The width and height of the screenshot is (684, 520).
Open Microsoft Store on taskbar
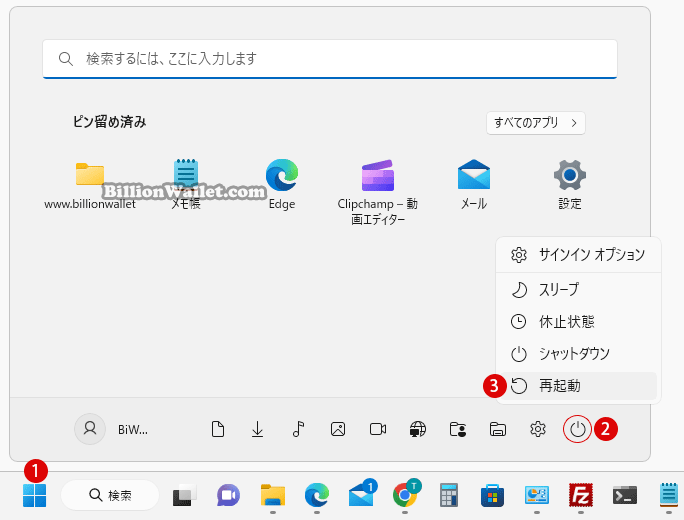[492, 496]
